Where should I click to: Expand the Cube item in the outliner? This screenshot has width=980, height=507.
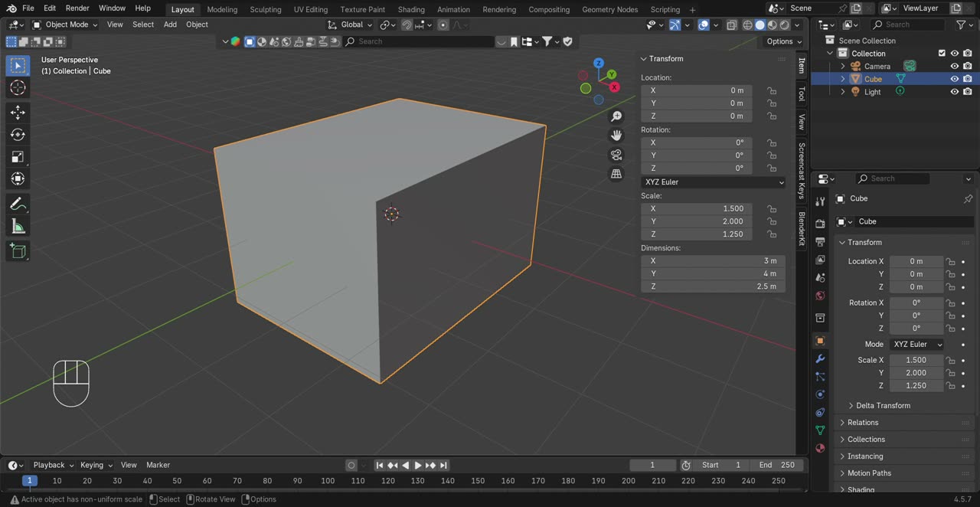coord(843,79)
